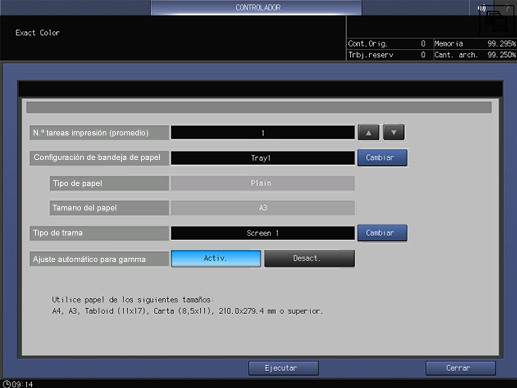Click 'N.º tareas impresión (promedio)' label
The height and width of the screenshot is (388, 517).
click(99, 133)
